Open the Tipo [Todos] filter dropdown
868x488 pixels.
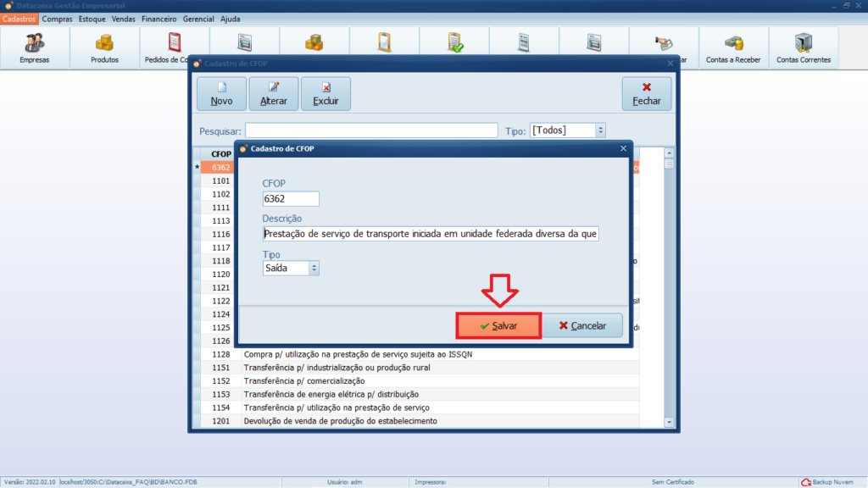pos(600,130)
